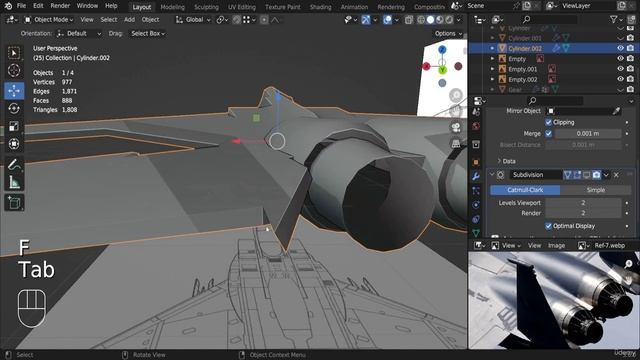Screen dimensions: 640x360
Task: Collapse the Subdivision modifier panel
Action: pos(492,175)
